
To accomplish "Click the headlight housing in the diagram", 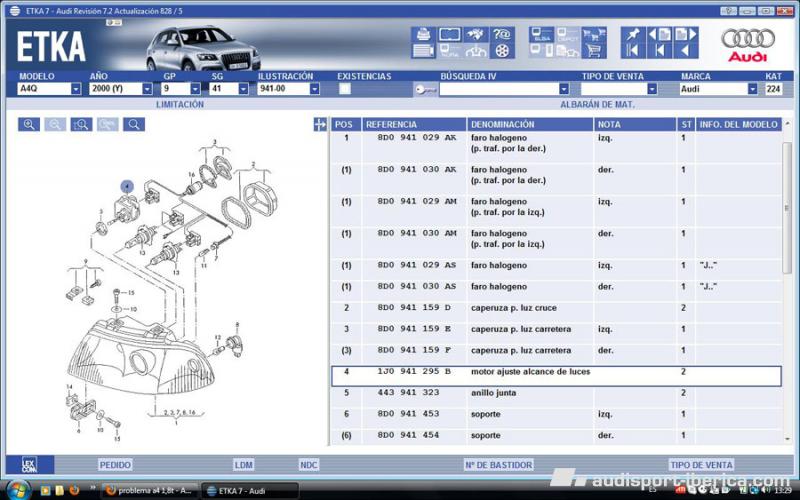I will (140, 355).
